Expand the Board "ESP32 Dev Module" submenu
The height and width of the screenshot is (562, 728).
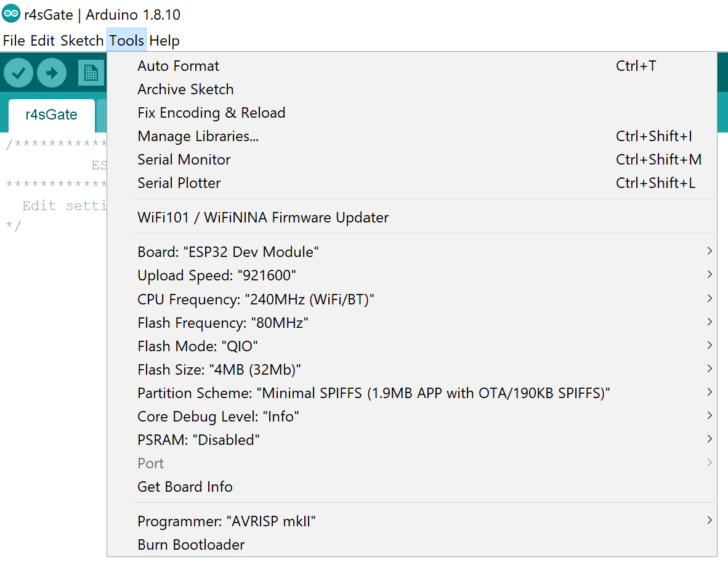click(x=228, y=252)
